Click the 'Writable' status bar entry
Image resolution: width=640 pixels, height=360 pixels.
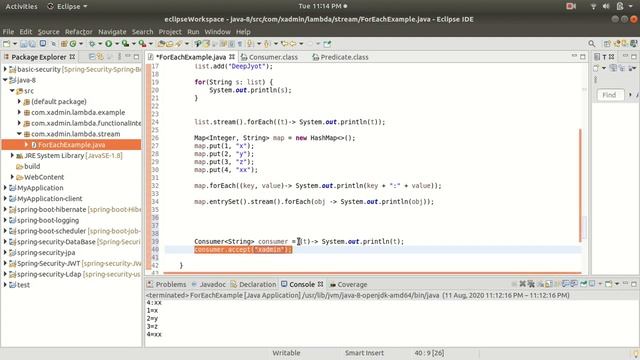[286, 353]
